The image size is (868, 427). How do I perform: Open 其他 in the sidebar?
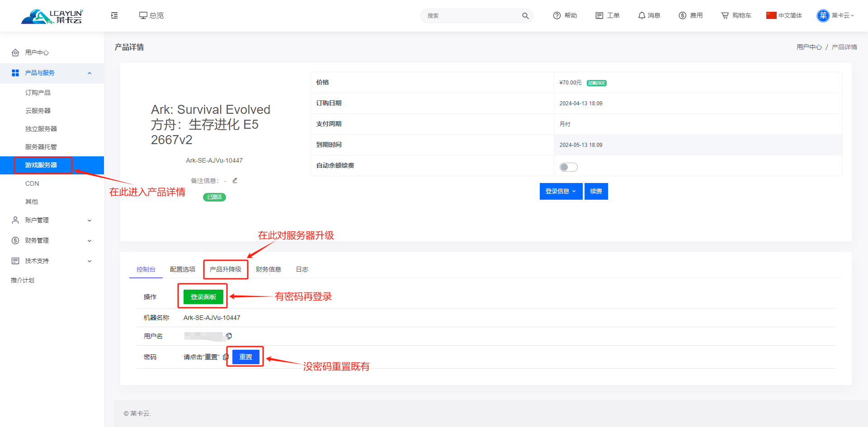click(x=32, y=202)
